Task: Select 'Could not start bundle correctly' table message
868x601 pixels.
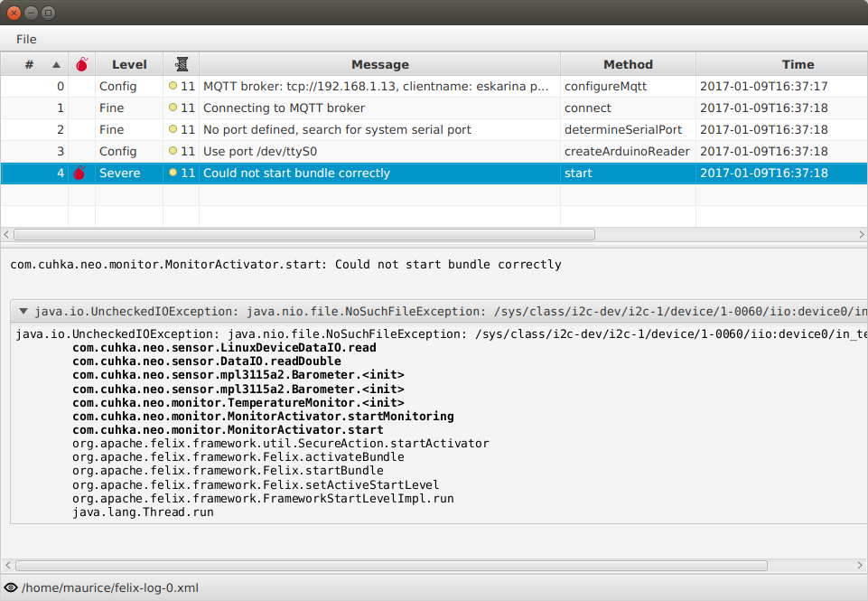Action: click(x=297, y=173)
